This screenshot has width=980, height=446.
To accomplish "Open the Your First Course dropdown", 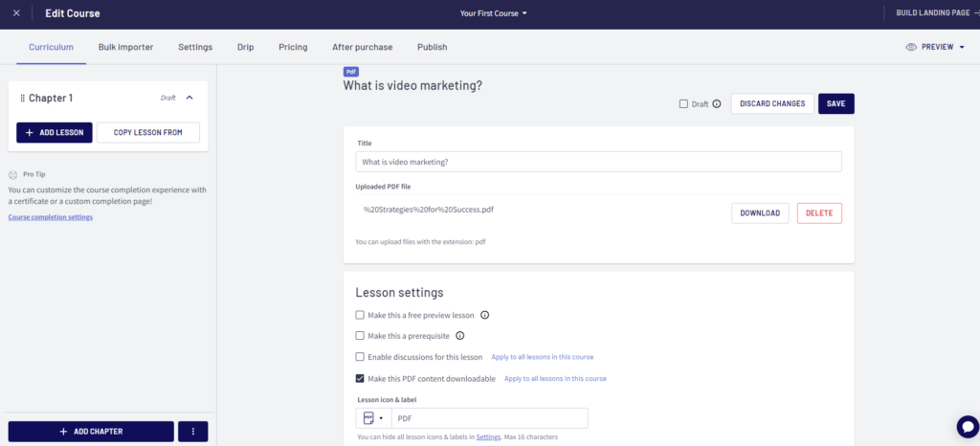I will pyautogui.click(x=494, y=13).
